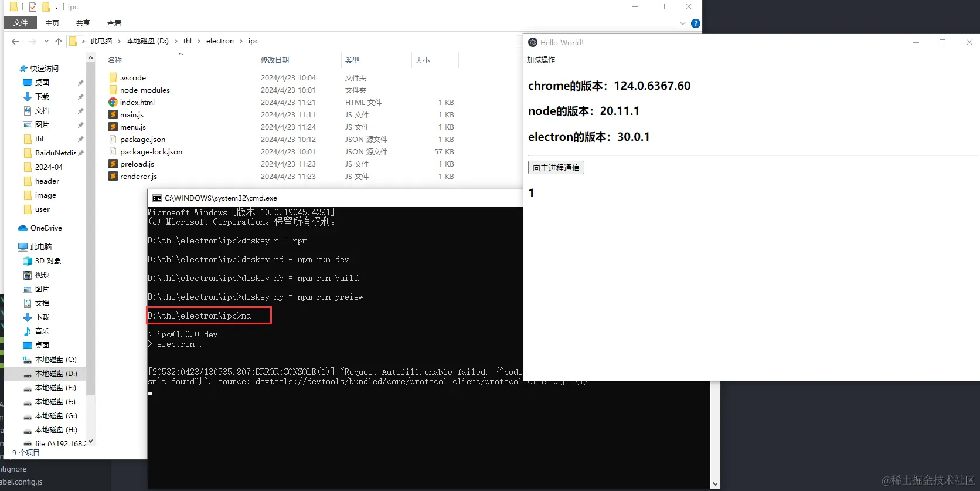The image size is (980, 491).
Task: Click the HTML 文件 type cell
Action: click(363, 102)
